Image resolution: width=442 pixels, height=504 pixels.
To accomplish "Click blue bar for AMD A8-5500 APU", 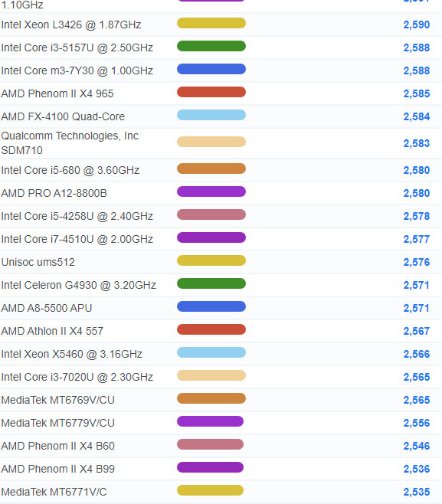I will [x=211, y=306].
